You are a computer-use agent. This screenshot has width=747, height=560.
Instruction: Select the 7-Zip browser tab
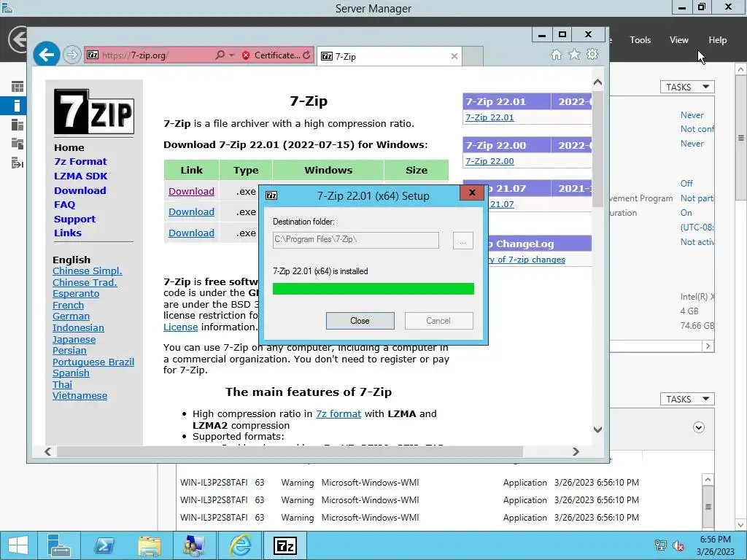[389, 56]
